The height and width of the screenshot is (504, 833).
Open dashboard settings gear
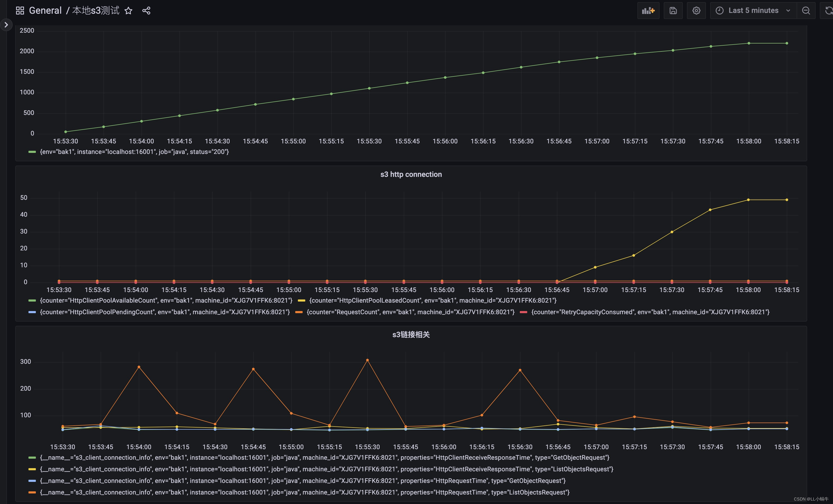[696, 11]
